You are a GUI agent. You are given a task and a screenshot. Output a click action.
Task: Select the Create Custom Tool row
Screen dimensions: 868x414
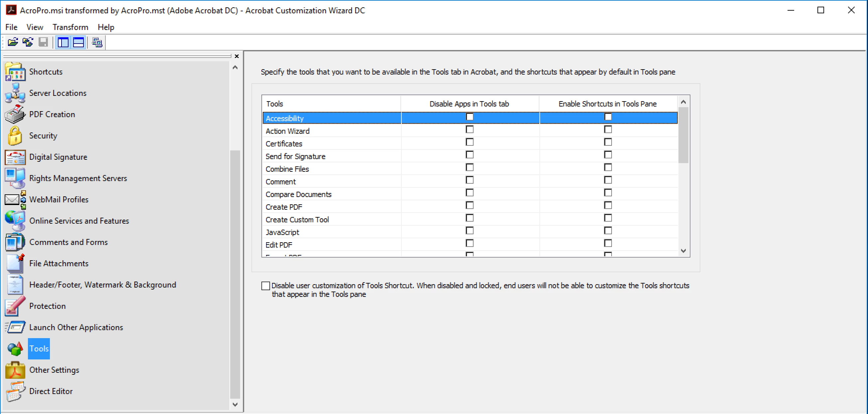pyautogui.click(x=470, y=219)
